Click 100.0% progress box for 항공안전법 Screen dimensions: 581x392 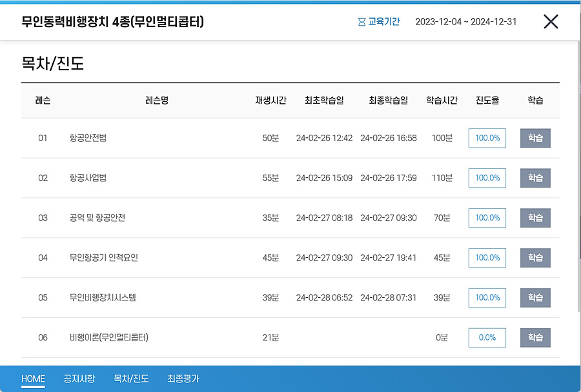click(487, 138)
